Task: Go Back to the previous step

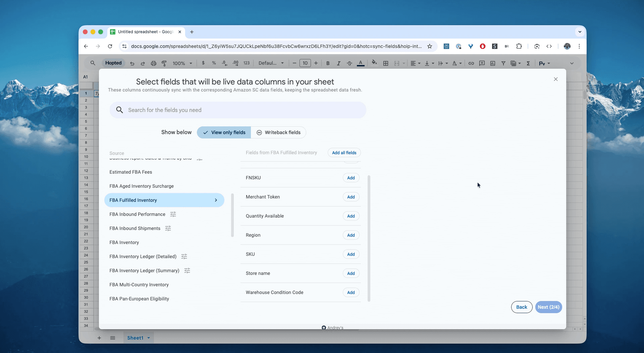Action: coord(522,307)
